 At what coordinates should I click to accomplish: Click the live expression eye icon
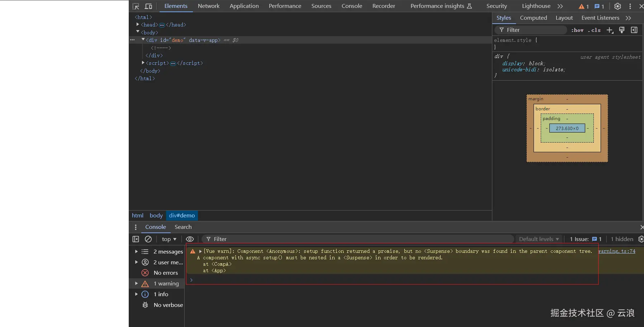click(x=190, y=239)
